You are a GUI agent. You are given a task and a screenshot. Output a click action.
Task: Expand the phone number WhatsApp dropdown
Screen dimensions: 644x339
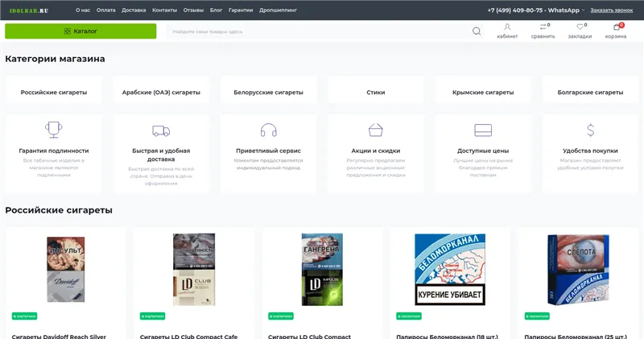[x=536, y=10]
